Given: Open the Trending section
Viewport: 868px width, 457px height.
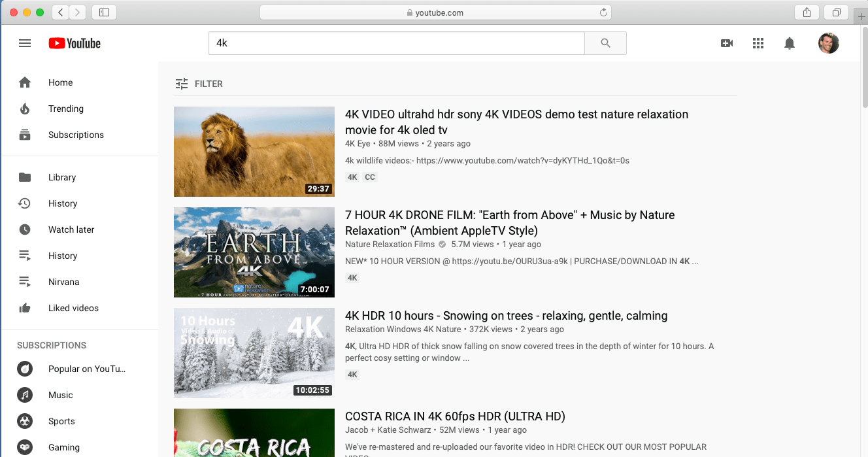Looking at the screenshot, I should click(x=65, y=109).
